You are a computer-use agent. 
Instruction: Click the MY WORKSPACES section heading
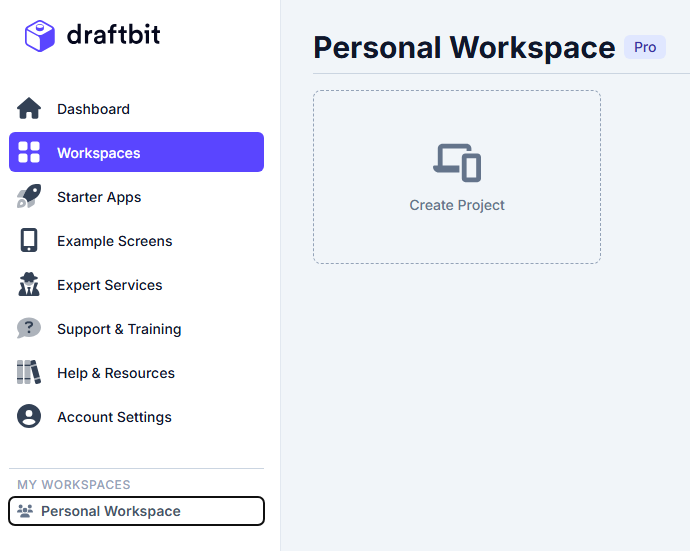[x=74, y=485]
